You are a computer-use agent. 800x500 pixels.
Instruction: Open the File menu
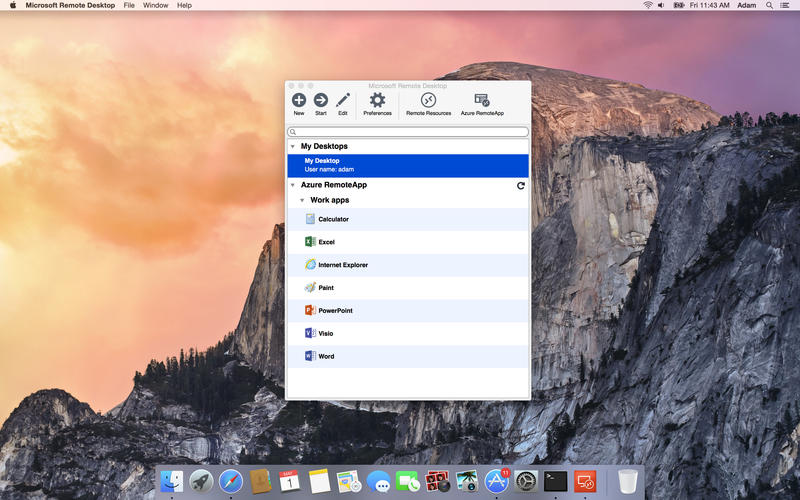pos(129,5)
